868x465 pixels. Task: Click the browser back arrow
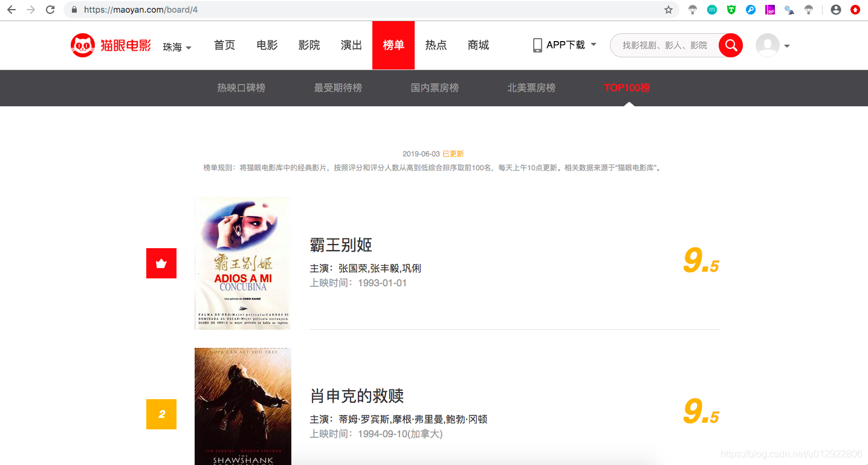pos(11,10)
